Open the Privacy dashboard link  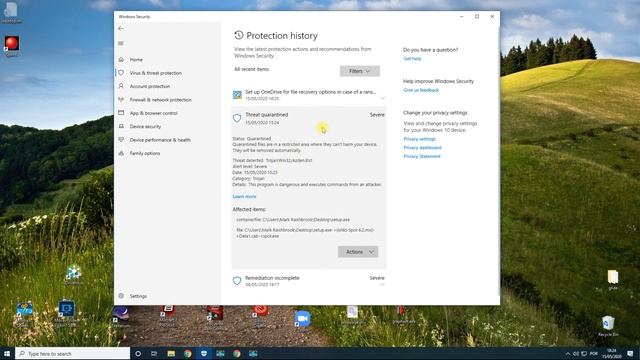point(422,148)
